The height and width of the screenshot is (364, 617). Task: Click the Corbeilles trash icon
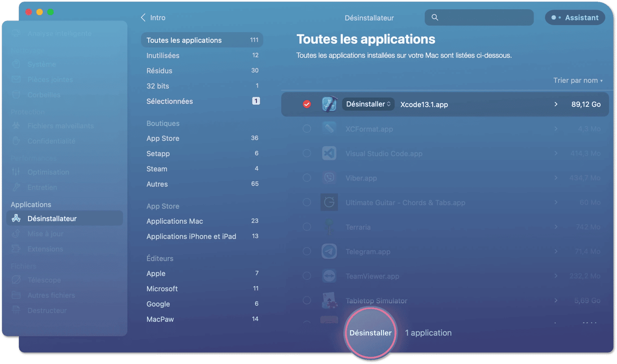coord(16,95)
